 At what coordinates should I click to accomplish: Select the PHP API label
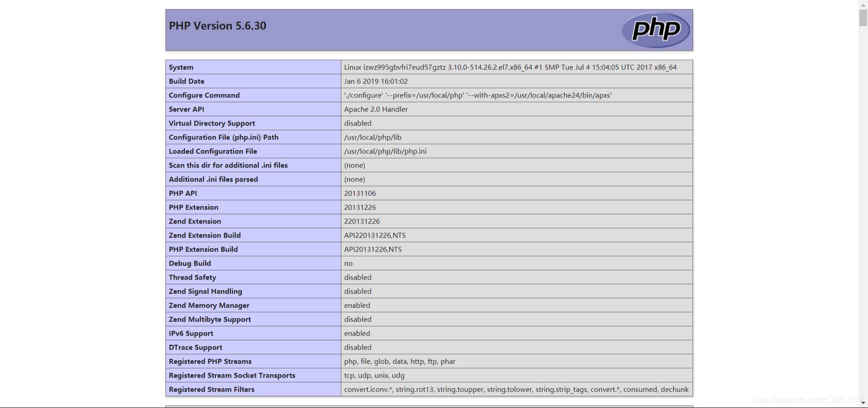tap(183, 193)
